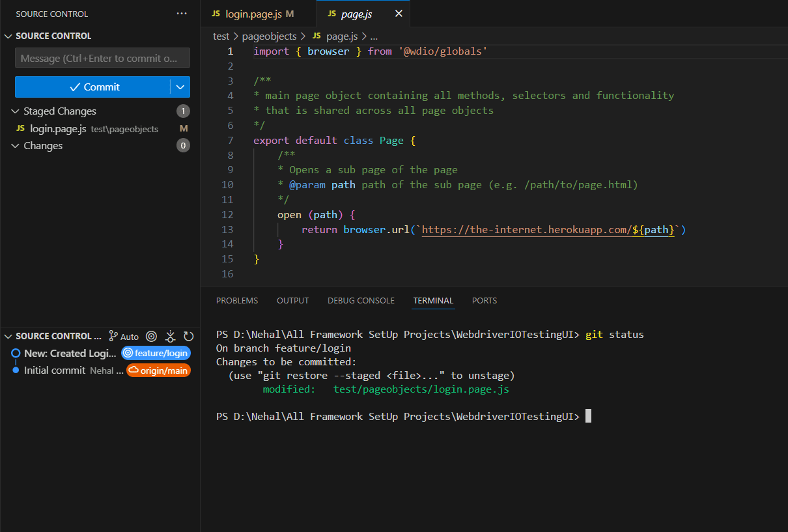
Task: Click the JS file icon of staged login.page.js
Action: [21, 128]
